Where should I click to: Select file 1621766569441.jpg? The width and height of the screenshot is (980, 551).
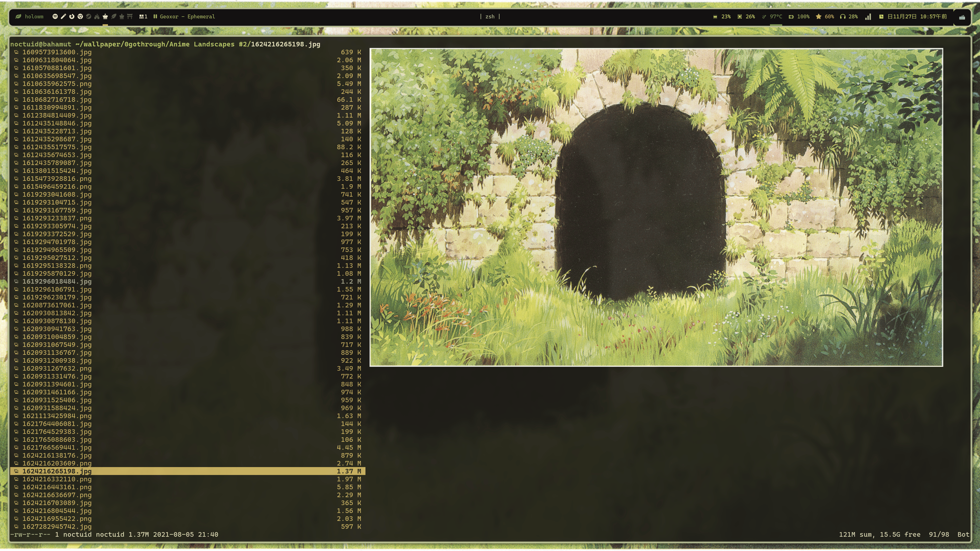point(188,448)
